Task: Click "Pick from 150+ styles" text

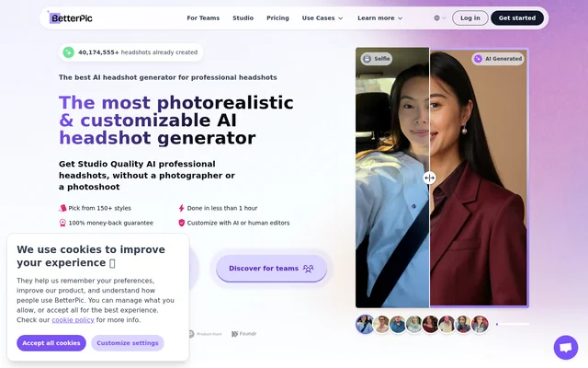Action: click(x=100, y=208)
